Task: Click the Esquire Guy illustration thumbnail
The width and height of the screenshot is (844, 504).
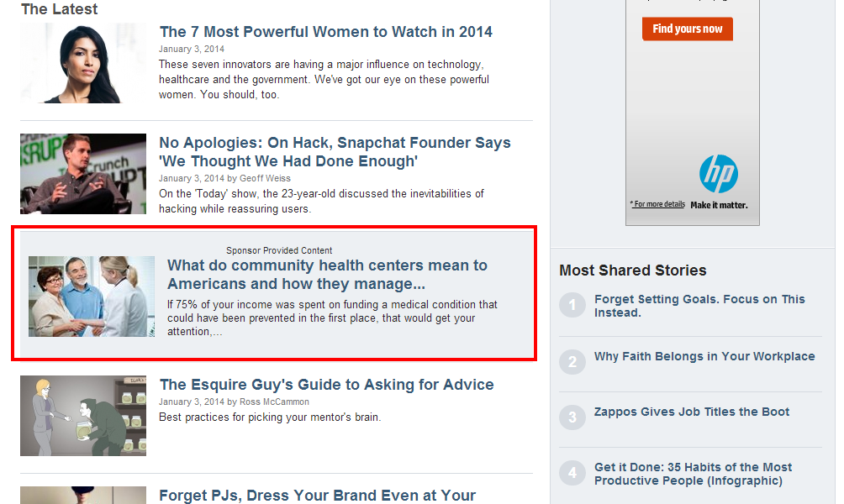Action: point(83,416)
